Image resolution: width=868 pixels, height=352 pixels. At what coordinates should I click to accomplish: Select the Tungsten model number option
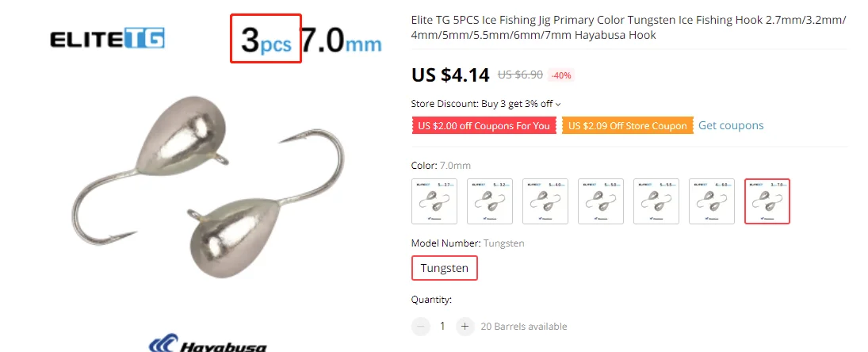445,269
